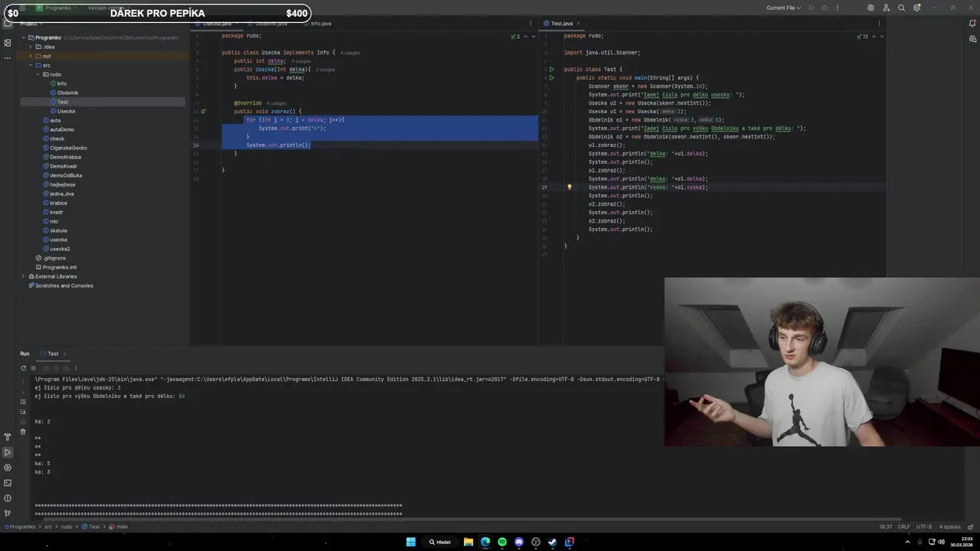
Task: Open the Terminal tool window
Action: [x=8, y=483]
